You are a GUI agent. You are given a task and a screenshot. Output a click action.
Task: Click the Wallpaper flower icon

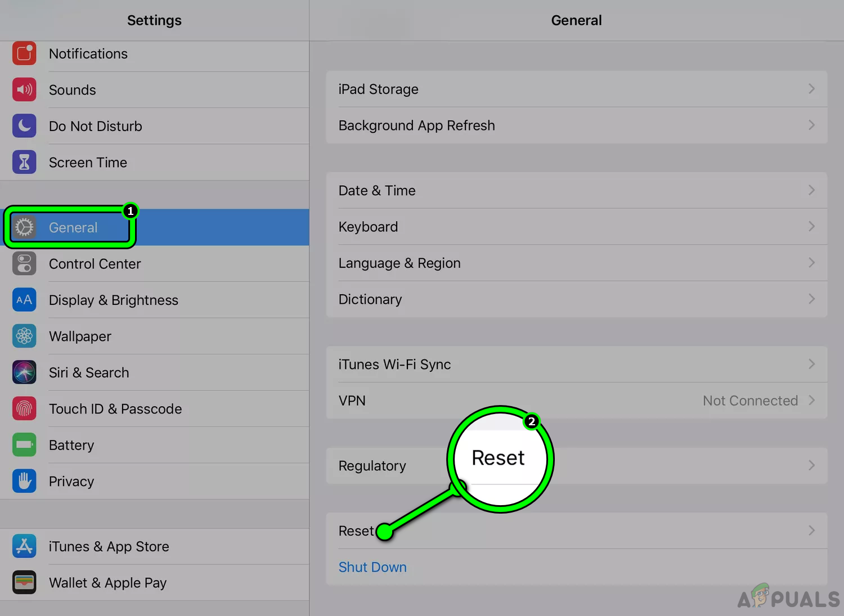(24, 336)
